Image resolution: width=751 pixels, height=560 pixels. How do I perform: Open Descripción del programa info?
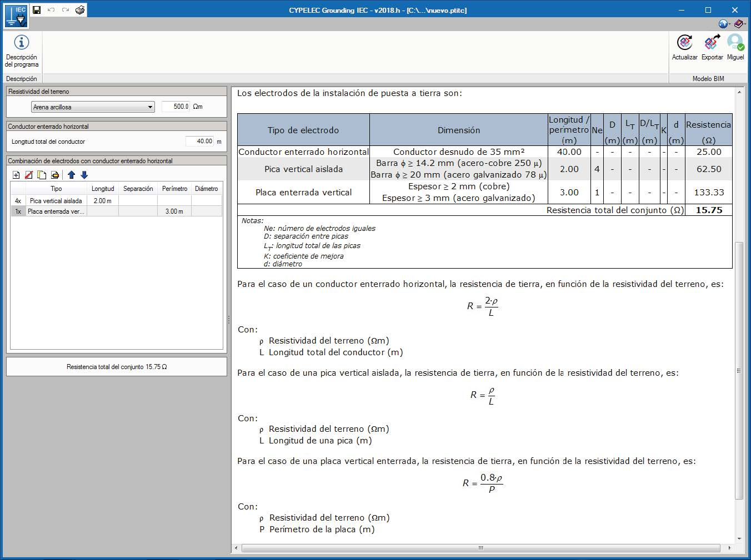click(x=22, y=51)
